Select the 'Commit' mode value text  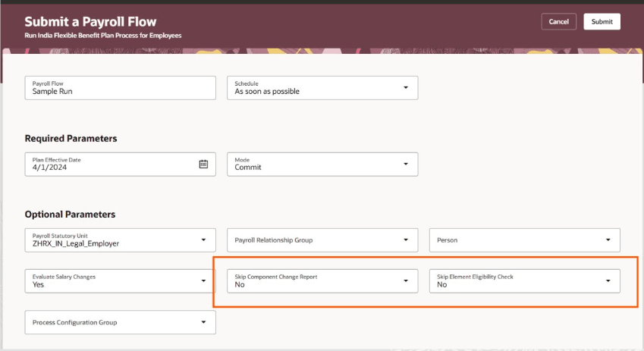click(247, 168)
